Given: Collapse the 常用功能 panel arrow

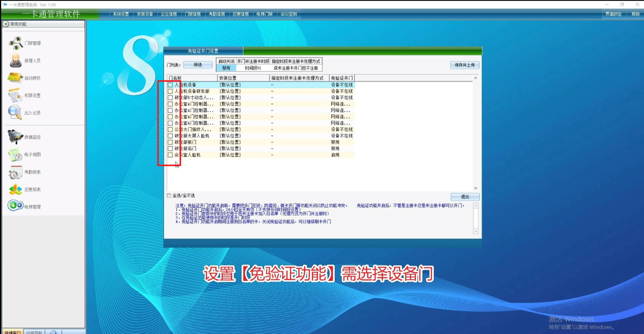Looking at the screenshot, I should (x=6, y=24).
